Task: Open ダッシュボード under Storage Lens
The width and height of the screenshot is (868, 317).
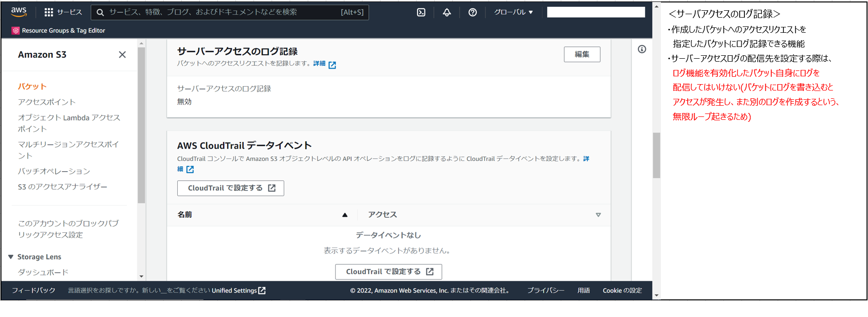Action: tap(43, 272)
